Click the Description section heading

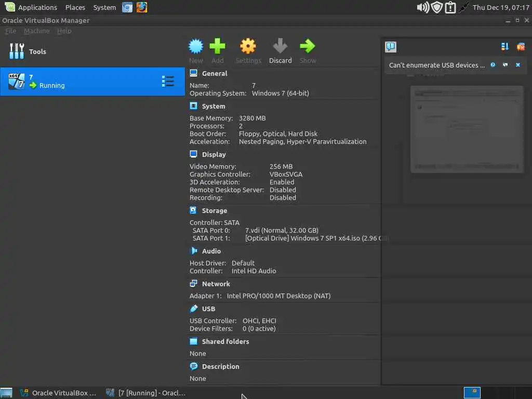tap(220, 366)
